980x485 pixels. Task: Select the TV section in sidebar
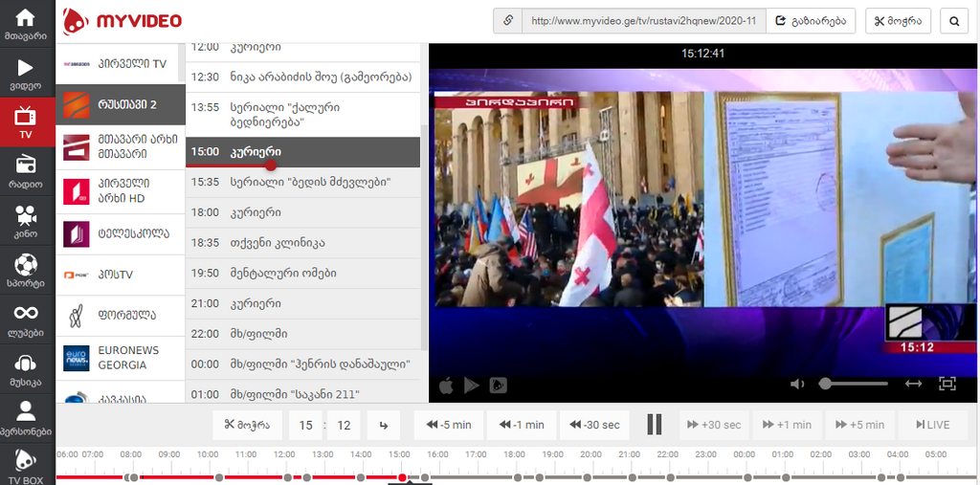coord(26,121)
